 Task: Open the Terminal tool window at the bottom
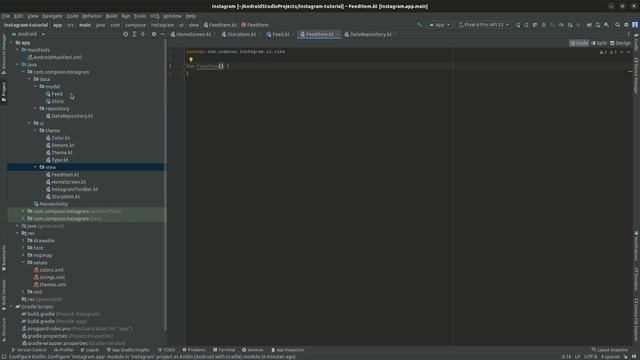[224, 350]
